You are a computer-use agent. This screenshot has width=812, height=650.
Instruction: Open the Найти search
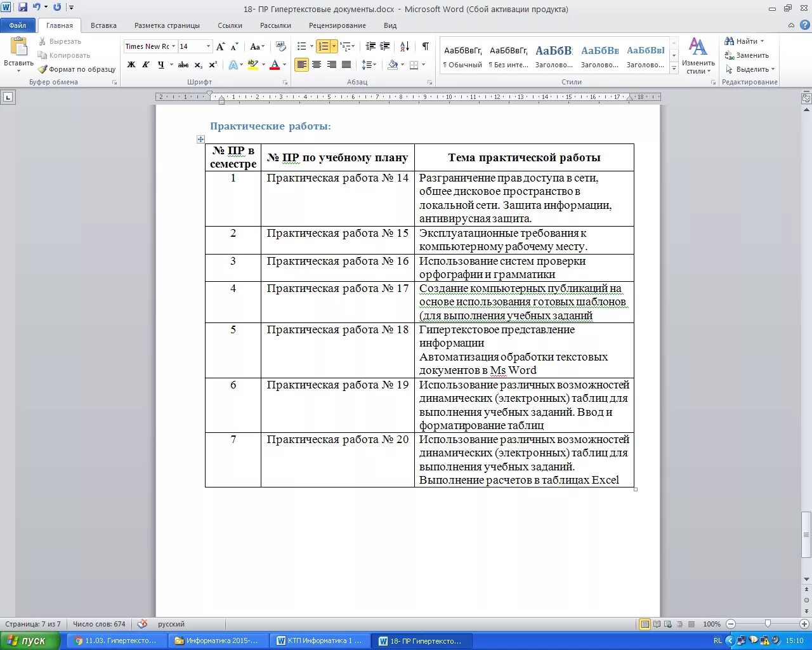[744, 41]
